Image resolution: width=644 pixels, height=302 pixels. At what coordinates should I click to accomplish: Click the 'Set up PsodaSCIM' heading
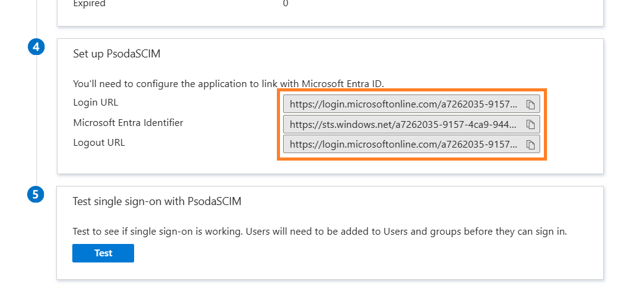point(116,54)
